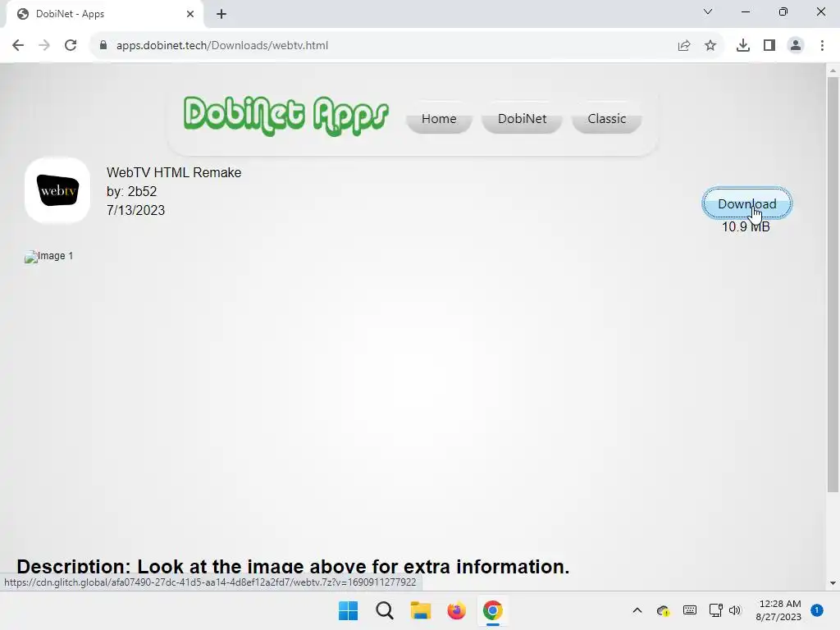Open a new browser tab
840x630 pixels.
point(221,14)
